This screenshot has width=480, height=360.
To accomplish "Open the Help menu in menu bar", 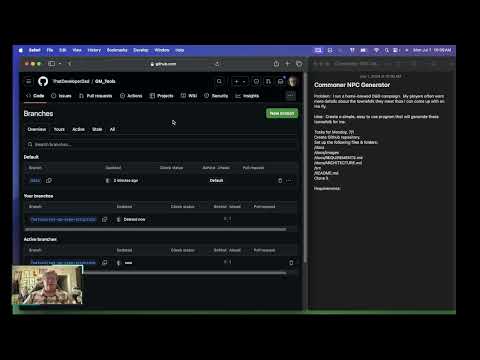I will (179, 50).
